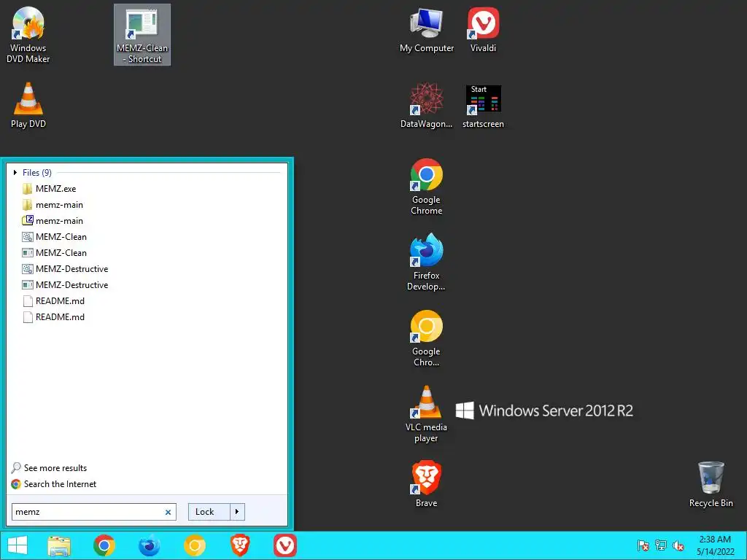Launch Firefox Developer Edition desktop icon
This screenshot has height=560, width=747.
[x=426, y=262]
